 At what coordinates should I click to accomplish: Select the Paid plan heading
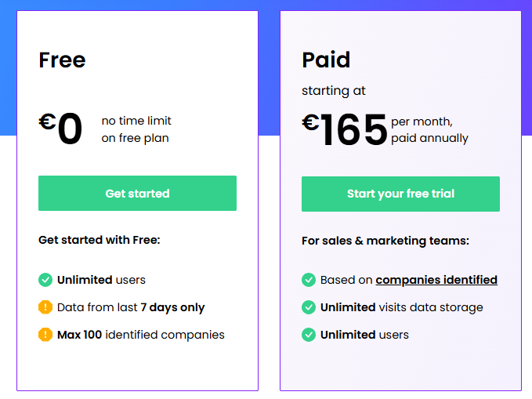[326, 60]
